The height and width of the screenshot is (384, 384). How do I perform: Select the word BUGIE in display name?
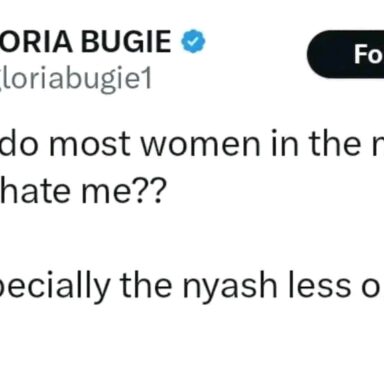127,42
